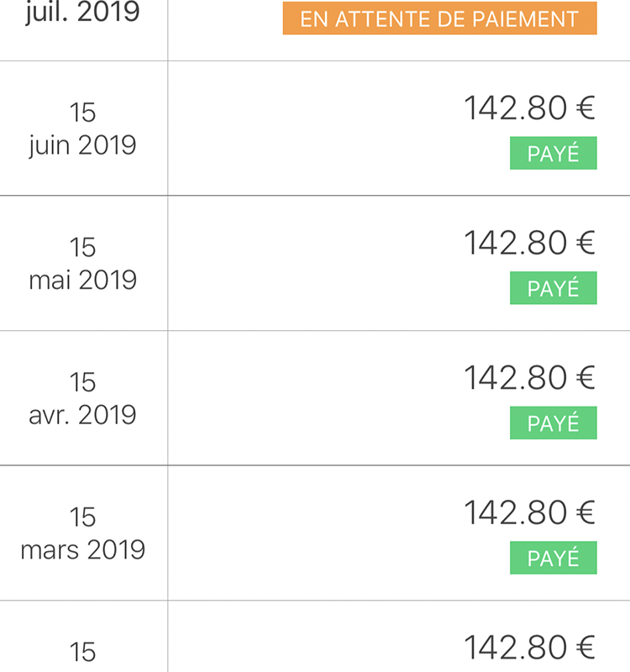The height and width of the screenshot is (672, 630).
Task: Open the 142.80 € amount for juin 2019
Action: 530,108
